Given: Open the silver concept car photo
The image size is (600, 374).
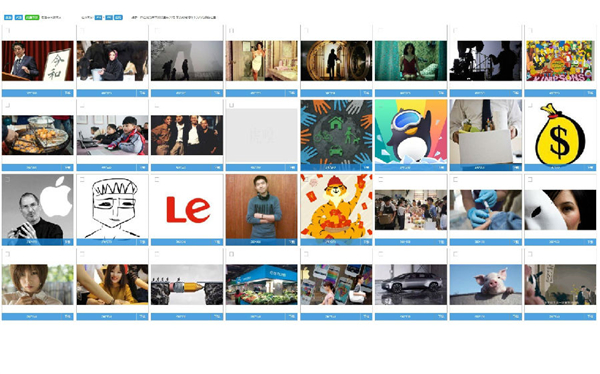Looking at the screenshot, I should coord(411,284).
